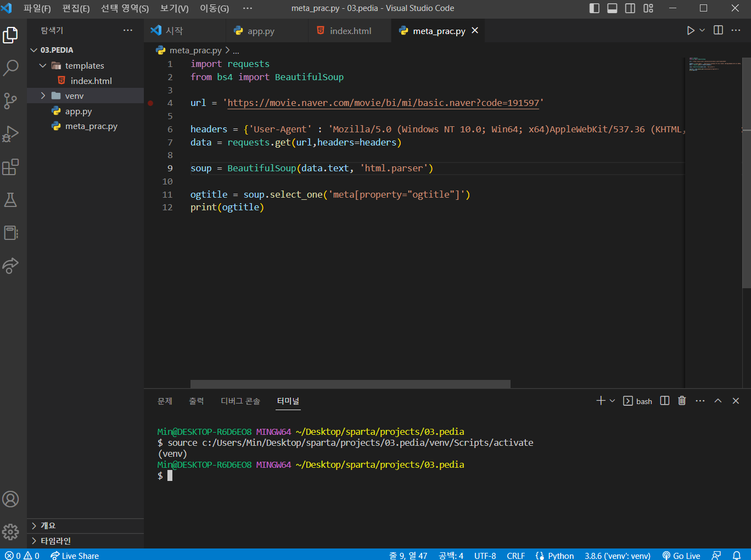Toggle the primary side bar layout button
Screen dimensions: 751x560
click(595, 8)
